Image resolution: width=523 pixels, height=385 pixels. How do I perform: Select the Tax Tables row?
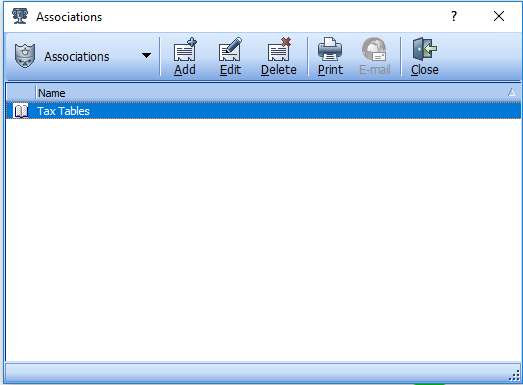click(263, 111)
